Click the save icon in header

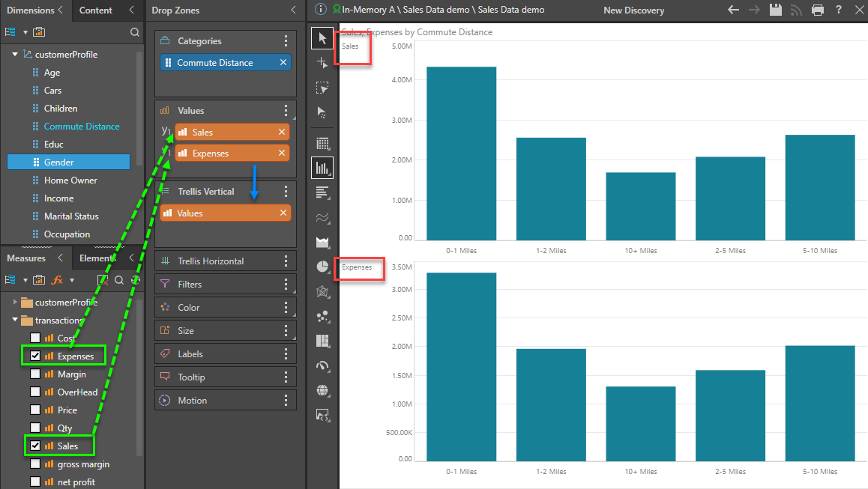[x=776, y=10]
